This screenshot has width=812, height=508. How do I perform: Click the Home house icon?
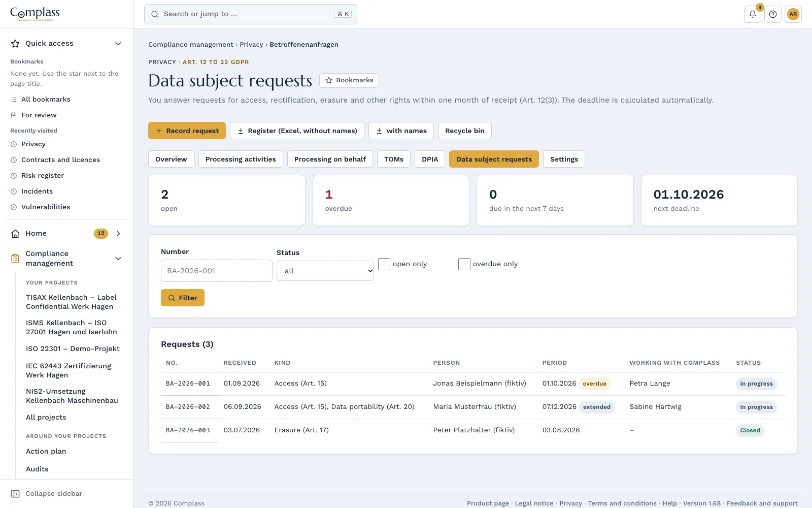click(x=15, y=234)
